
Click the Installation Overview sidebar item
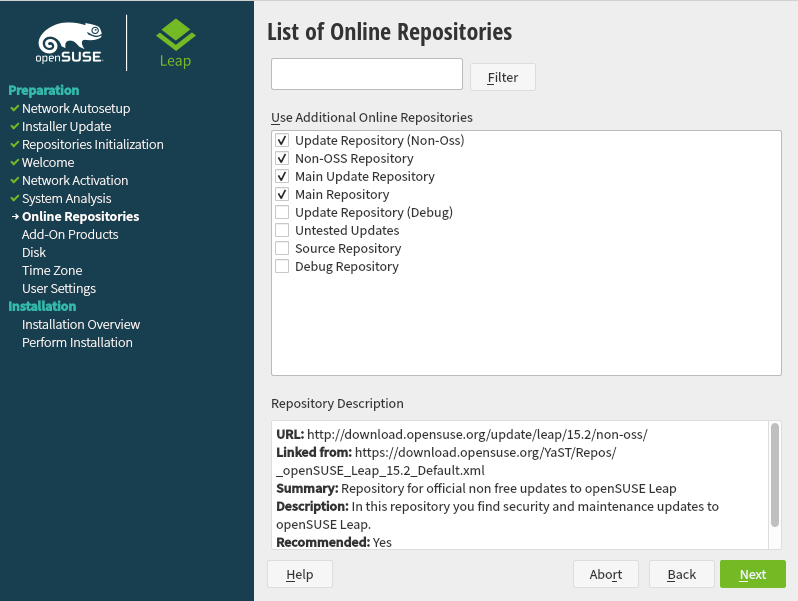pos(81,325)
